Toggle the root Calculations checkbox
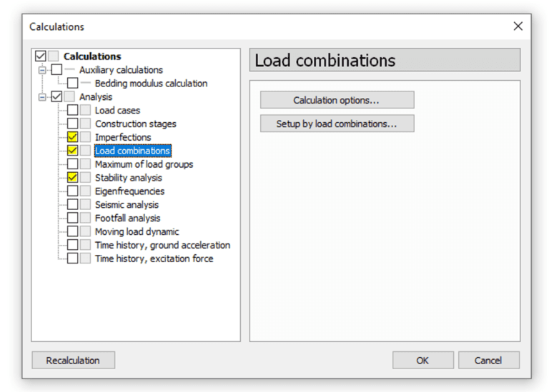Image resolution: width=549 pixels, height=392 pixels. (x=41, y=56)
